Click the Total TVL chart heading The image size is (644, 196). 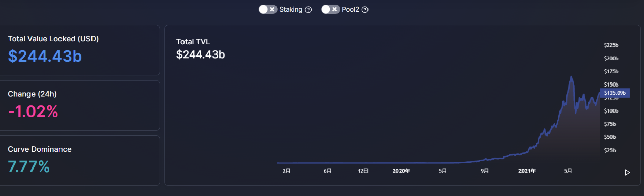[x=193, y=42]
